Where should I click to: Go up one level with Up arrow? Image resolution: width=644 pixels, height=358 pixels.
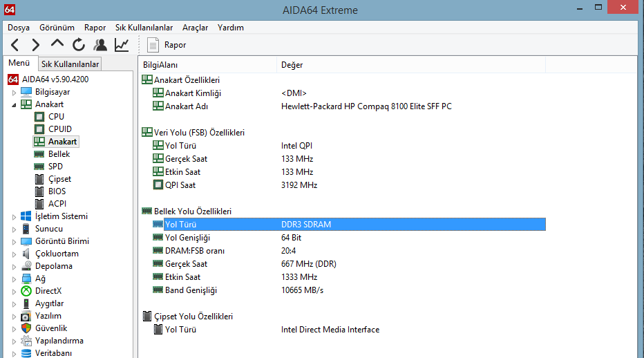click(57, 44)
